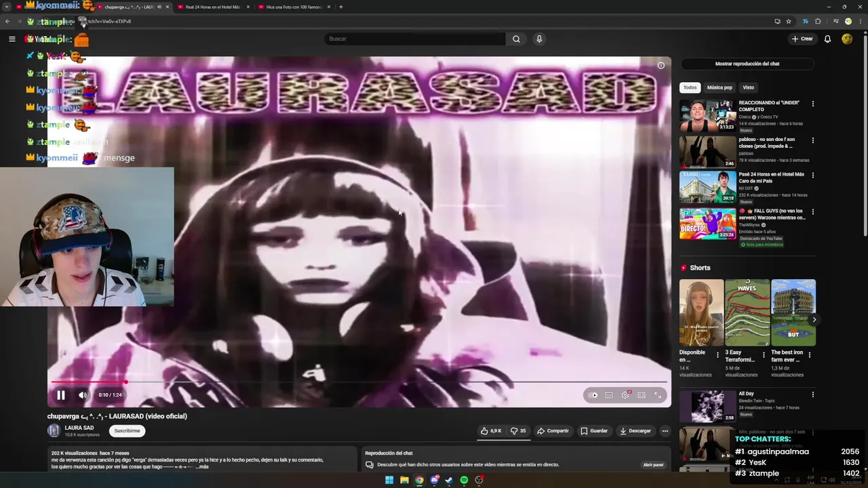
Task: Open REACCIONANDO al UNDER COMPLETO thumbnail
Action: 708,115
